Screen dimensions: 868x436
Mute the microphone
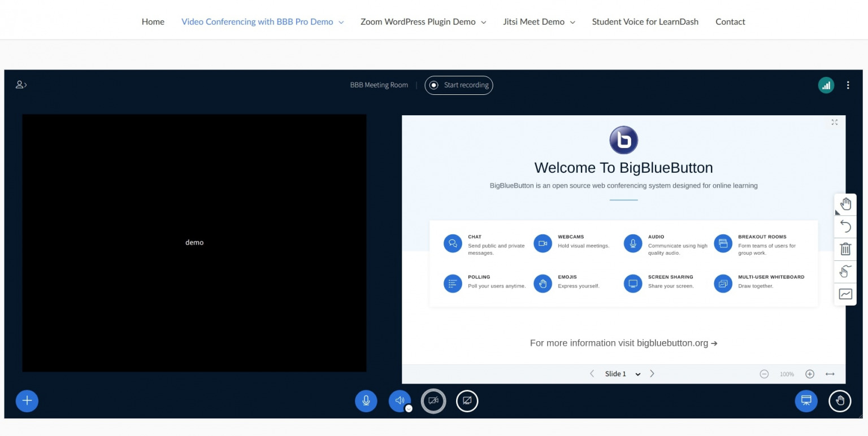366,401
